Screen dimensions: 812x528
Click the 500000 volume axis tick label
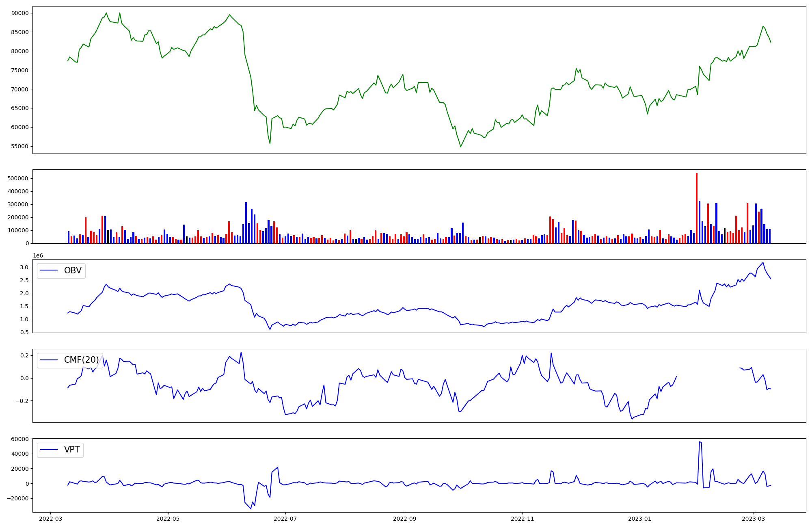pos(18,178)
